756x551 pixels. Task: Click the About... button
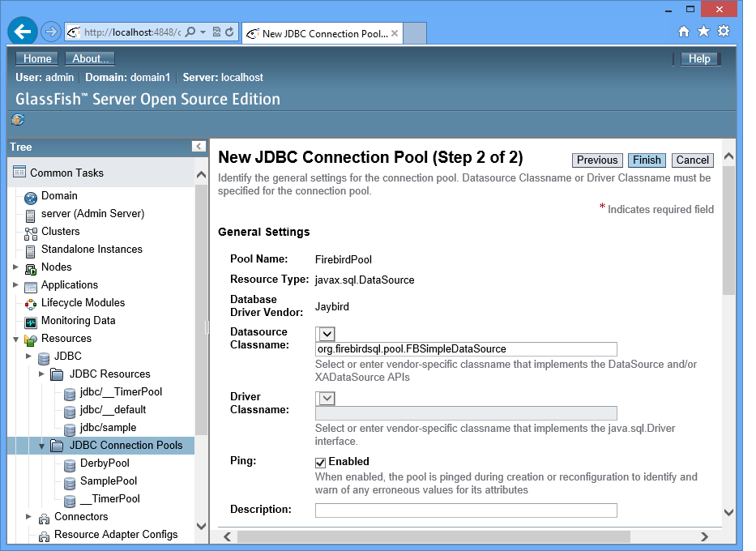[x=90, y=58]
